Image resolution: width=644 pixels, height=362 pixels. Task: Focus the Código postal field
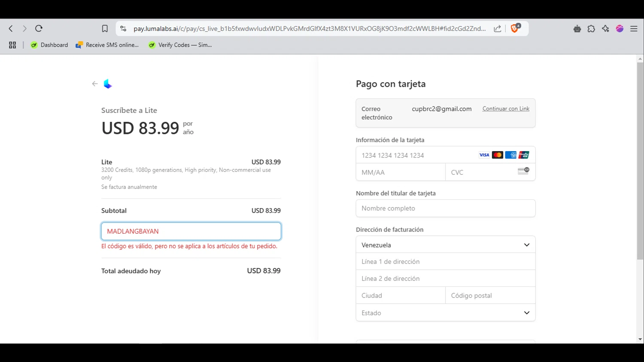(490, 295)
